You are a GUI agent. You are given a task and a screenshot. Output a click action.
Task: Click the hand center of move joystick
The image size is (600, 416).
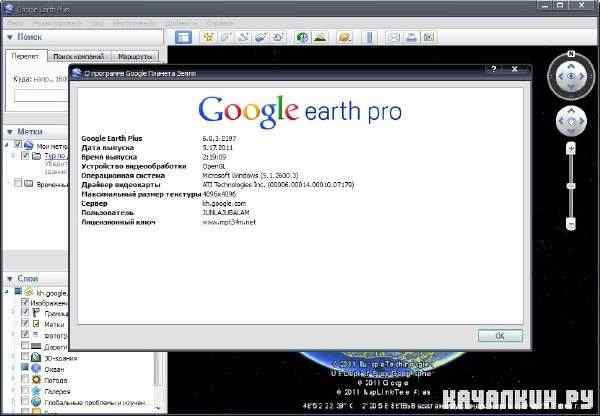[571, 122]
